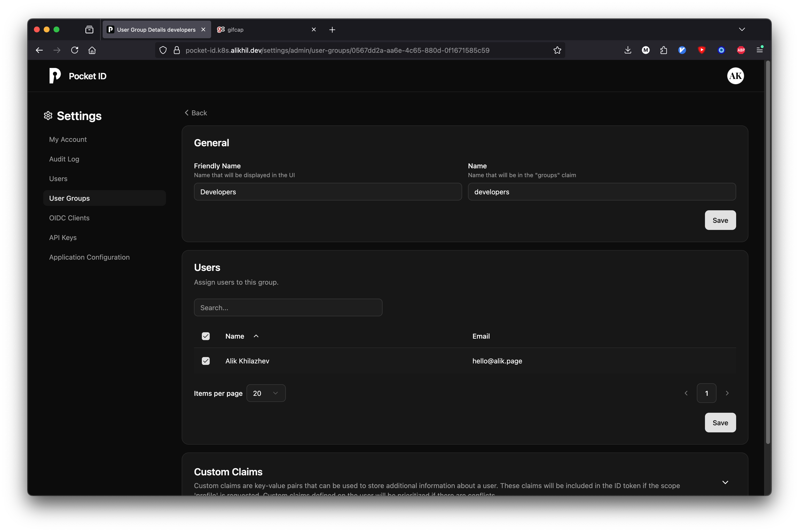The image size is (799, 532).
Task: Click the M extension icon
Action: pyautogui.click(x=646, y=50)
